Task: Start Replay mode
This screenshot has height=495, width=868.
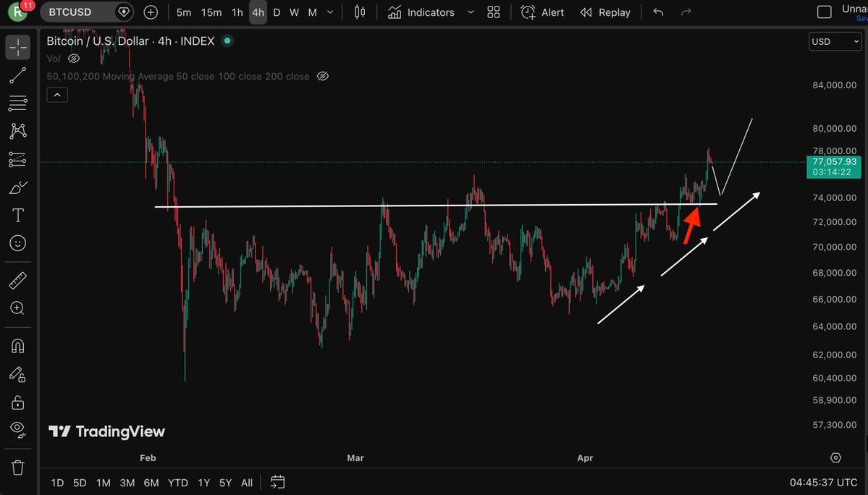Action: [x=605, y=12]
